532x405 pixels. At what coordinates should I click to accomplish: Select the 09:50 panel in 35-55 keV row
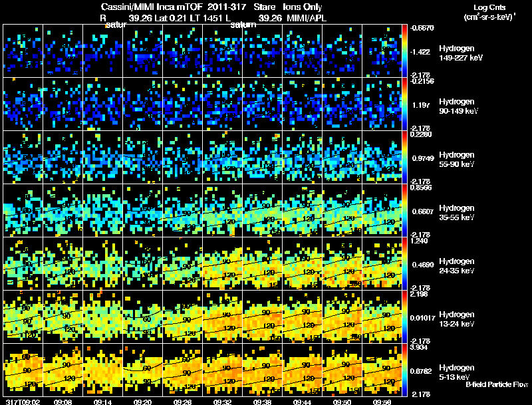click(342, 210)
